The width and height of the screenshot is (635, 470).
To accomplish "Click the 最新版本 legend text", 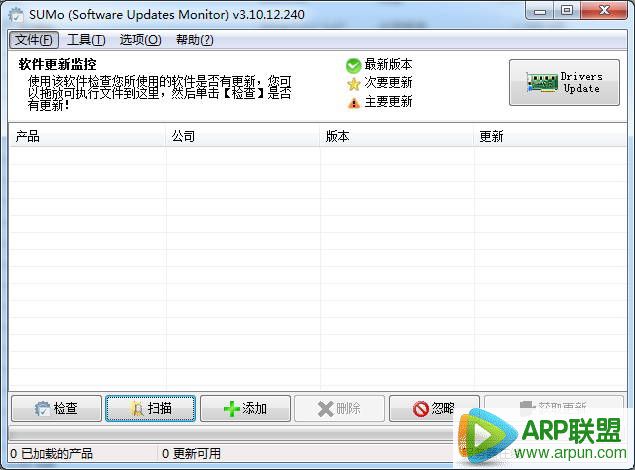I will click(x=388, y=64).
